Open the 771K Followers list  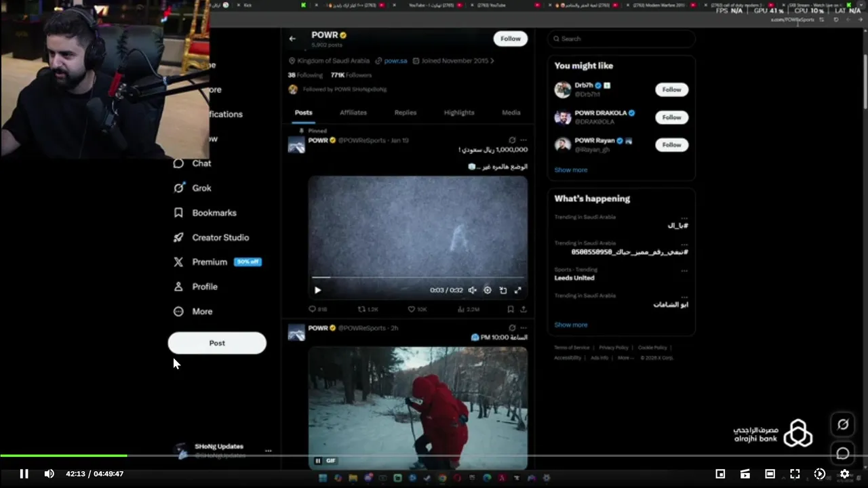coord(351,75)
